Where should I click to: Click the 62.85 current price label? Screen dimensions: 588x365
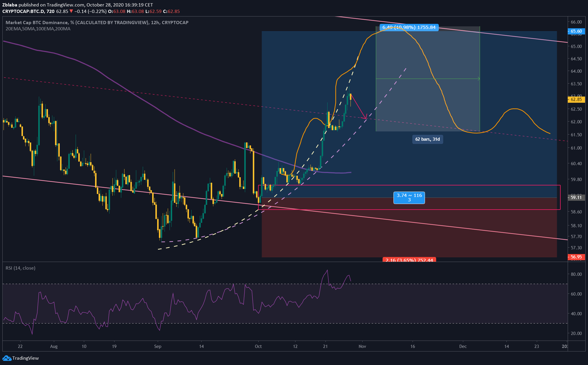(x=576, y=99)
